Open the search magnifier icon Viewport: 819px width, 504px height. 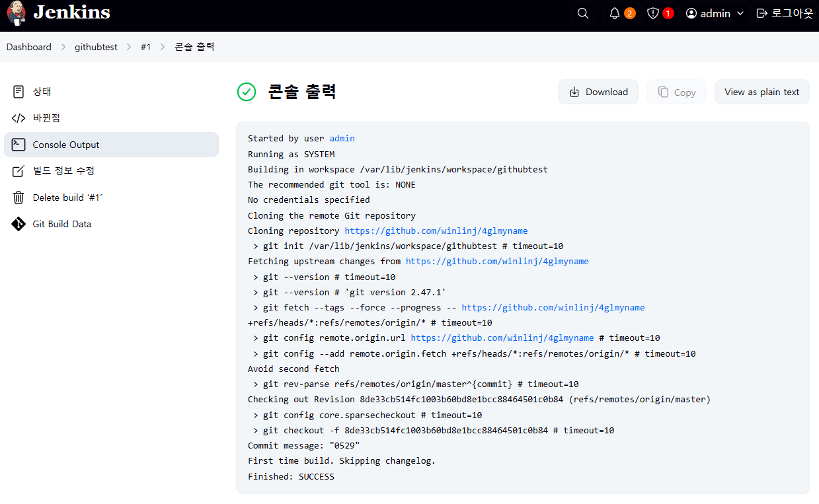pyautogui.click(x=583, y=13)
